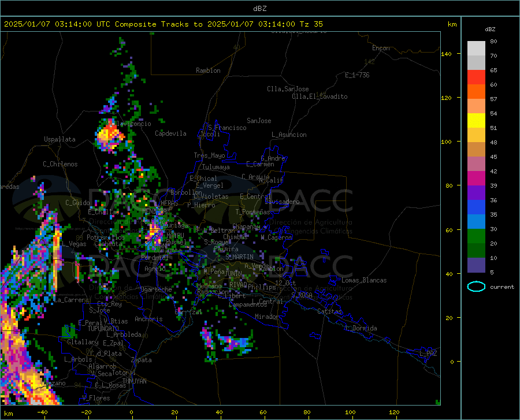Click the dark indigo swatch at the legend bottom
Image resolution: width=520 pixels, height=420 pixels.
pos(476,265)
